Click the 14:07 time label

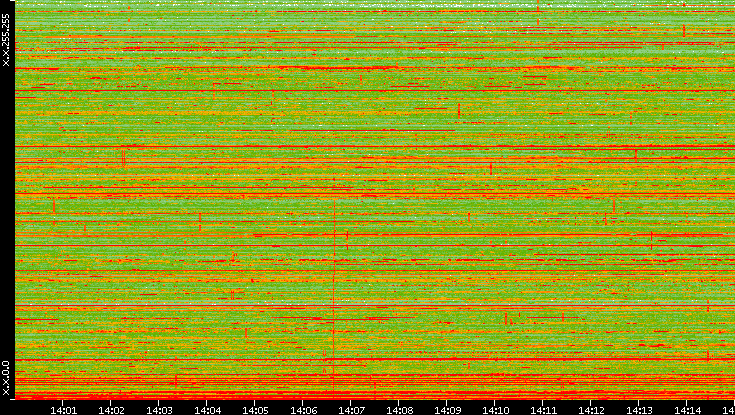pyautogui.click(x=351, y=410)
